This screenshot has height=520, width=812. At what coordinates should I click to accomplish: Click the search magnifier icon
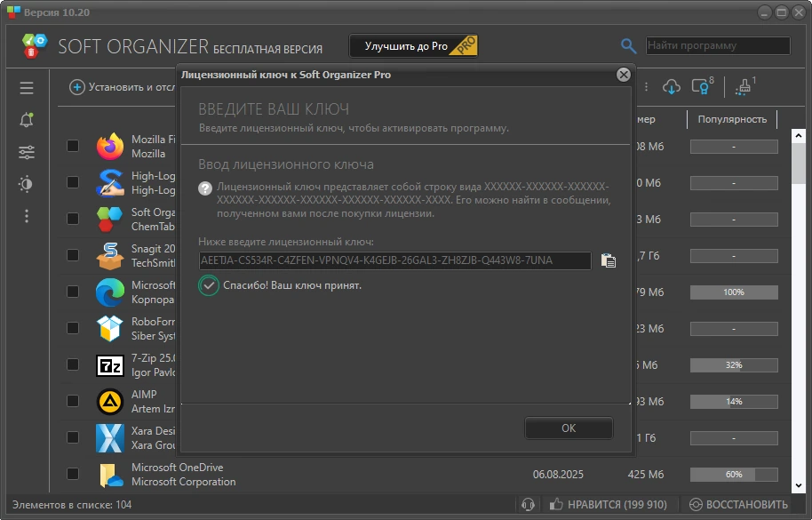pos(628,46)
